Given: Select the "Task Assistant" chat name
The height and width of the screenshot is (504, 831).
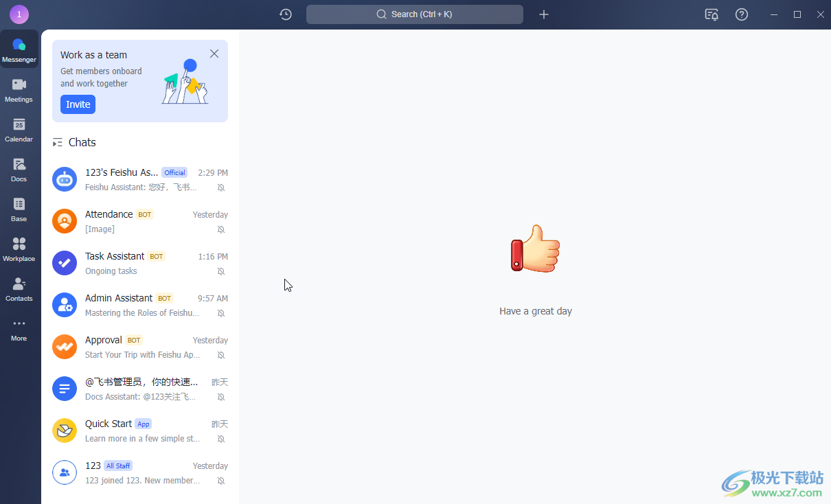Looking at the screenshot, I should pyautogui.click(x=115, y=256).
